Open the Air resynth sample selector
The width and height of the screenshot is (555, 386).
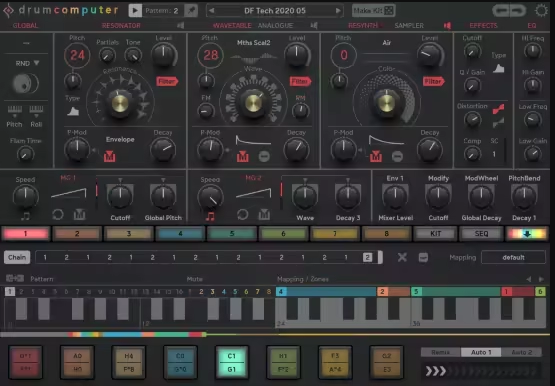point(387,43)
